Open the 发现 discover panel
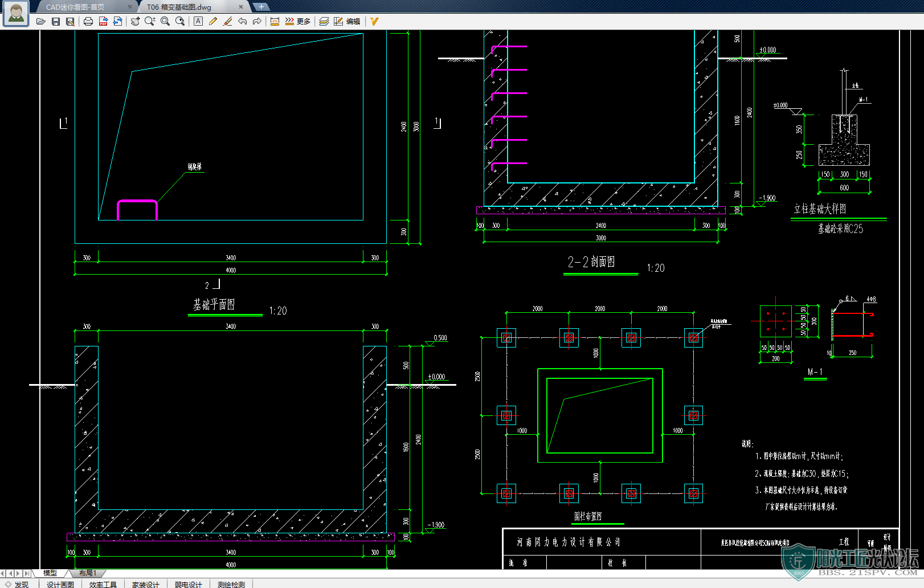 [x=17, y=584]
